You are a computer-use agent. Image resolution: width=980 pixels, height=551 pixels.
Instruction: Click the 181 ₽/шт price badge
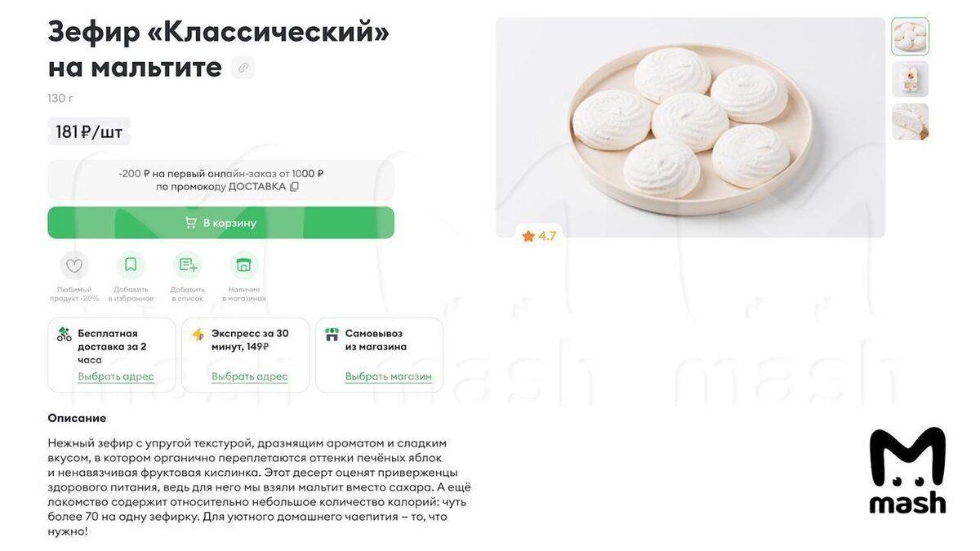click(x=89, y=131)
